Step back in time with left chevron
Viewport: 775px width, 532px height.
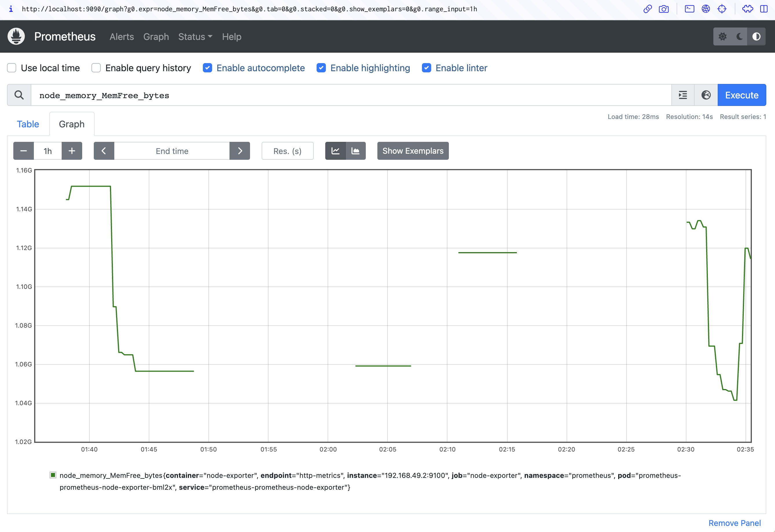point(104,151)
